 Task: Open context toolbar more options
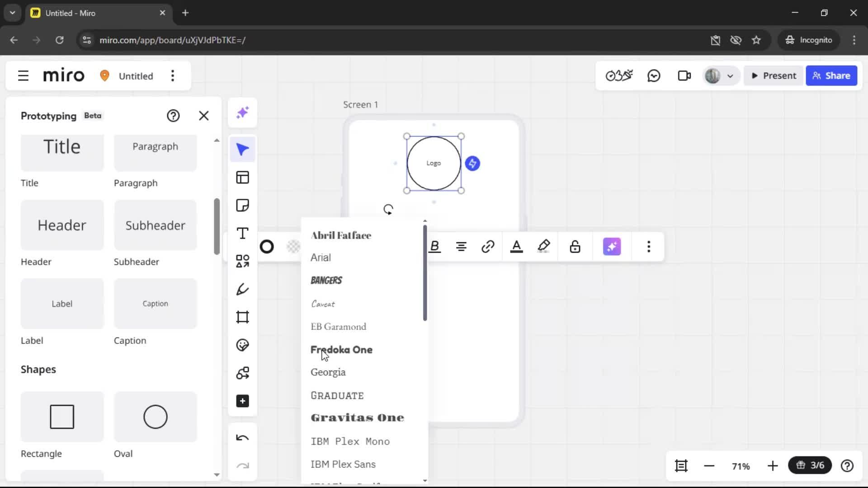[x=649, y=247]
